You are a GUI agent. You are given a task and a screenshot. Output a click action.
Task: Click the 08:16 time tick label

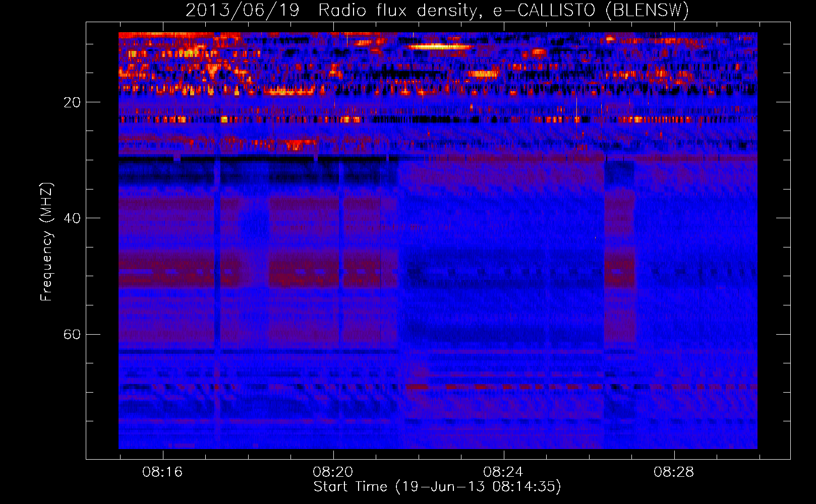(162, 472)
